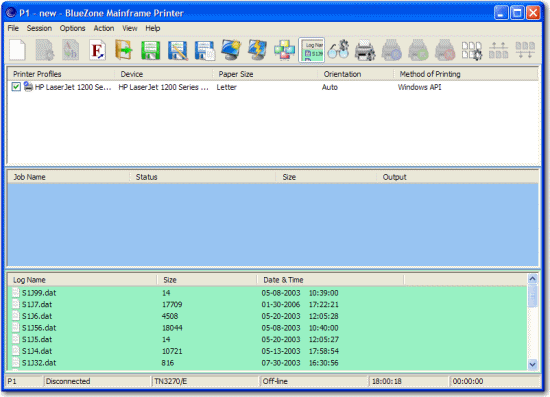Open font settings with the red F icon
Screen dimensions: 550x397
tap(97, 50)
